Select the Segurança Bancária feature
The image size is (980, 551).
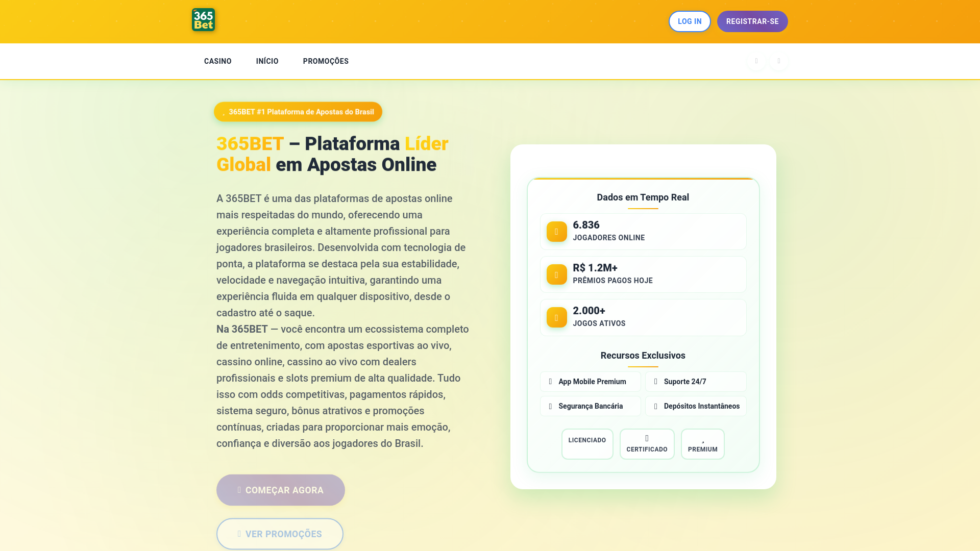591,406
